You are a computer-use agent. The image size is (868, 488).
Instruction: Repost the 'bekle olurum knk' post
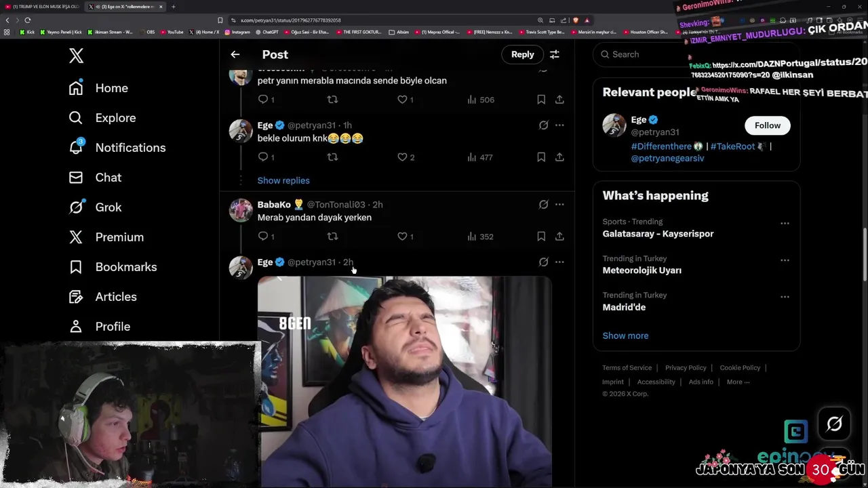point(332,157)
